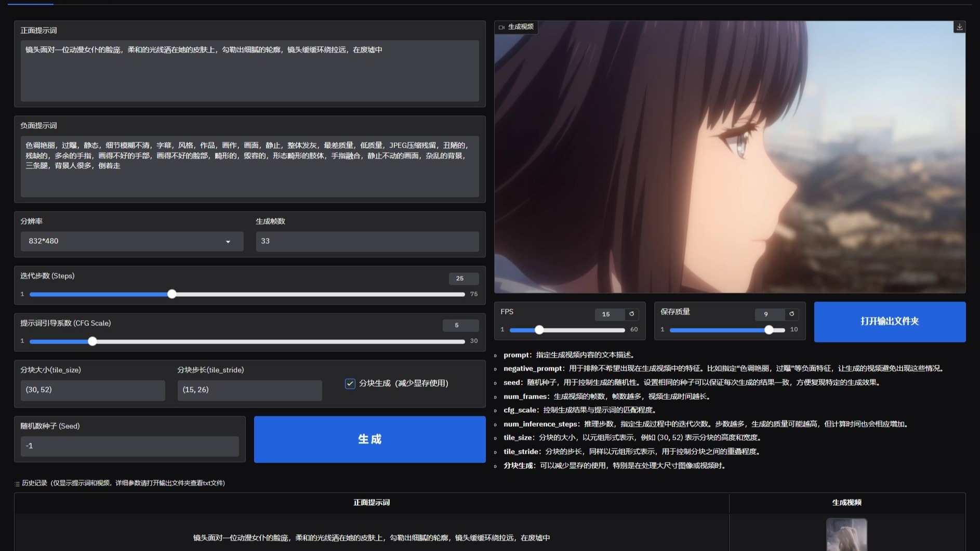Click the 随机数种子 Seed input field
This screenshot has width=980, height=551.
coord(129,446)
